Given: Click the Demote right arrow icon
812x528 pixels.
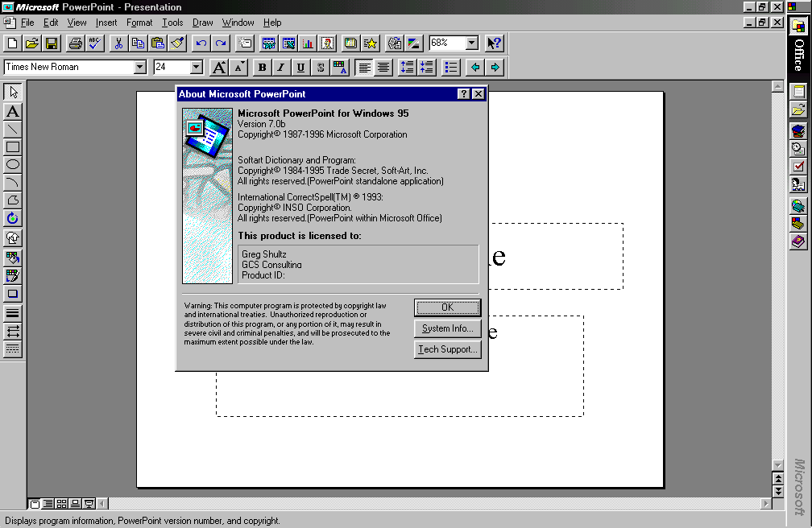Looking at the screenshot, I should point(495,68).
